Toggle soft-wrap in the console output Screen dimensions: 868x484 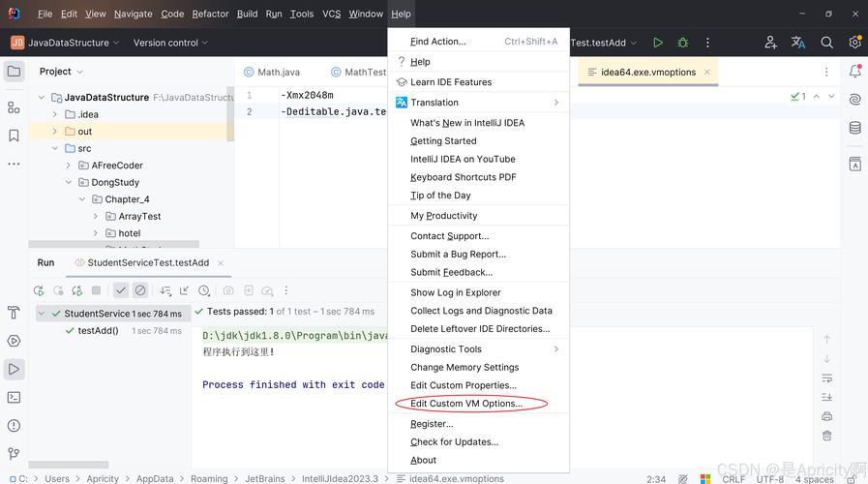point(826,378)
